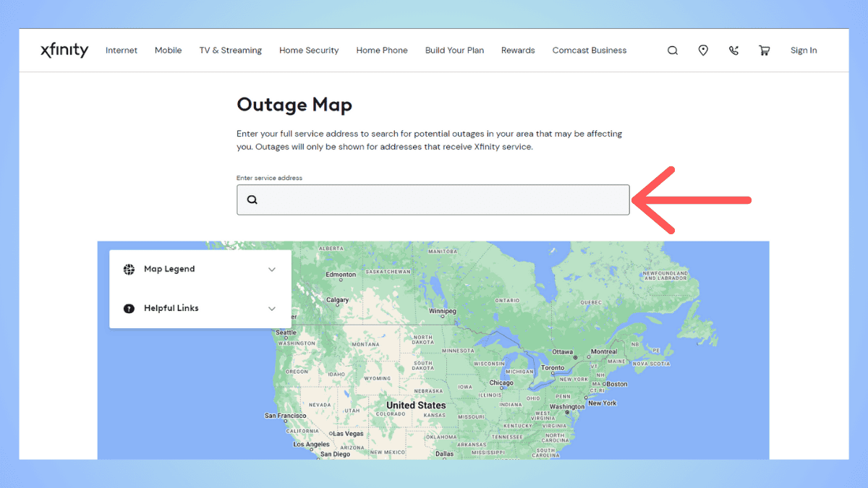Click Los Angeles on the map
Viewport: 868px width, 488px height.
[x=312, y=445]
